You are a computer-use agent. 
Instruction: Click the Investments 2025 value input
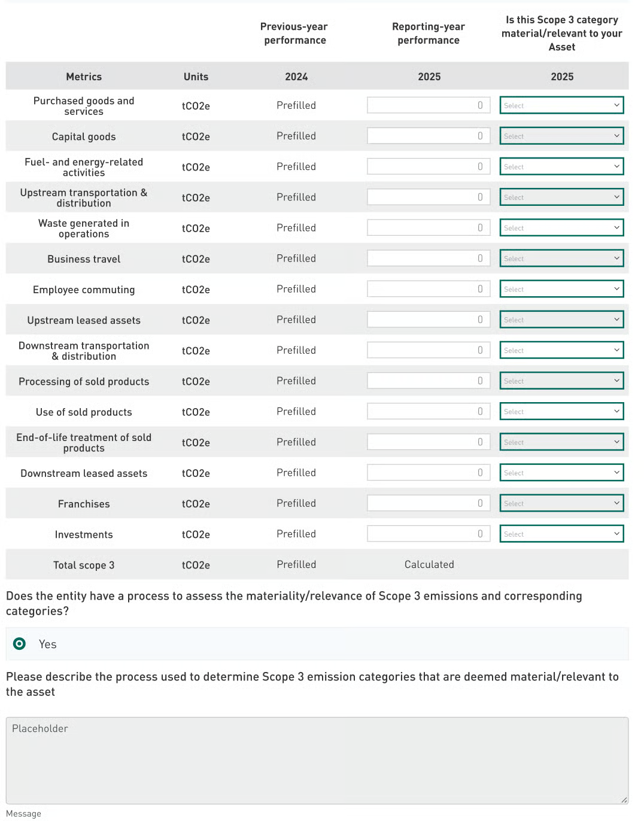pyautogui.click(x=429, y=534)
